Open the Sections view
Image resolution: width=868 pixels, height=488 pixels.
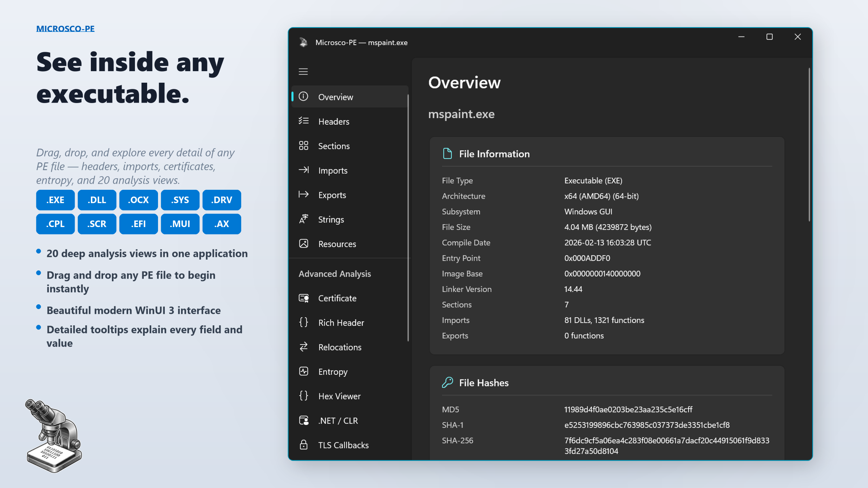(334, 146)
